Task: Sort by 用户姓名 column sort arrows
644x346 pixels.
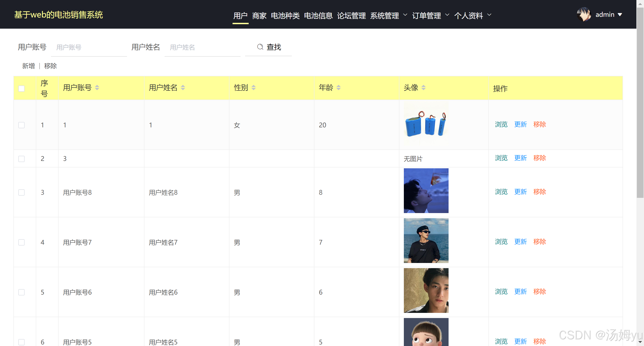Action: [x=183, y=88]
